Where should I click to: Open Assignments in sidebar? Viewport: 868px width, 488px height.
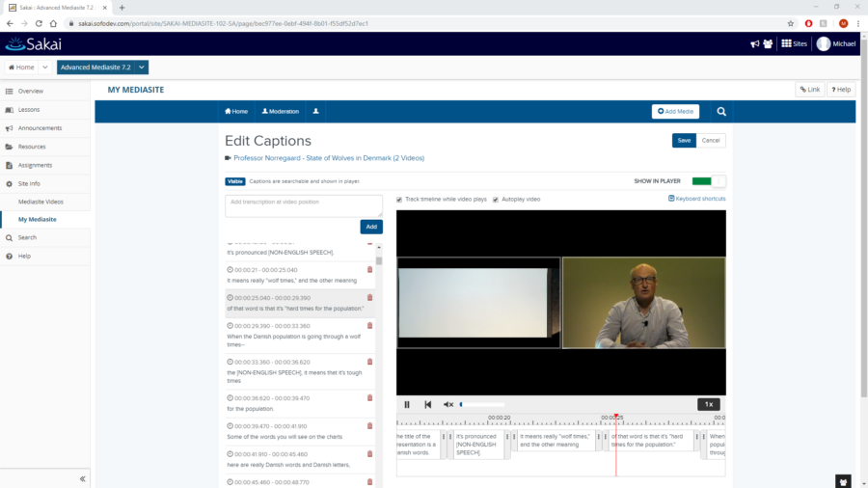(45, 166)
